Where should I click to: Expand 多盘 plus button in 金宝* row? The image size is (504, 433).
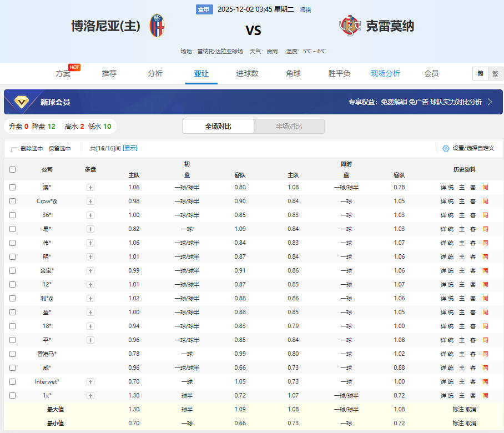coord(90,271)
